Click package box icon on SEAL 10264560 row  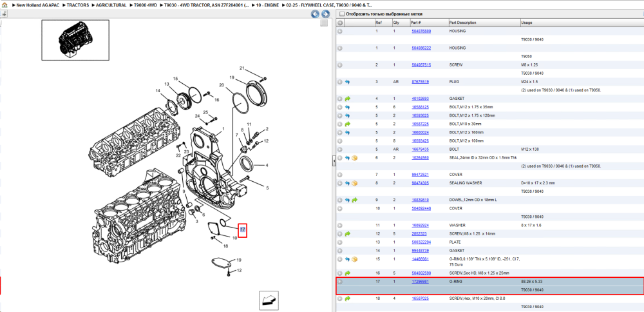355,157
